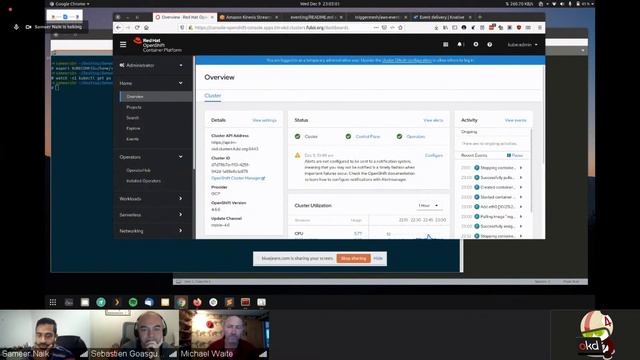This screenshot has height=360, width=640.
Task: Hide the screen sharing notice
Action: coord(378,258)
